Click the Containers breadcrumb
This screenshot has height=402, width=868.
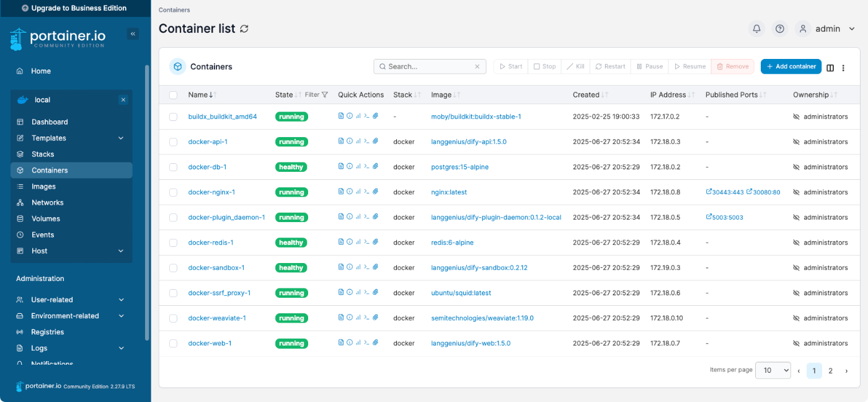(174, 10)
